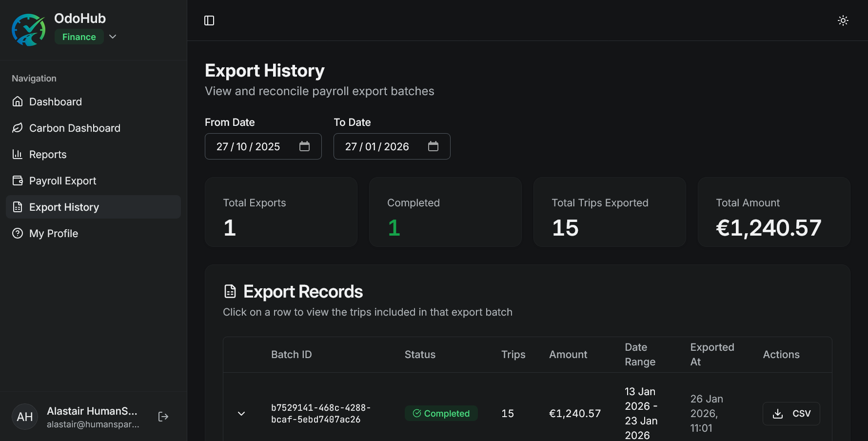The width and height of the screenshot is (868, 441).
Task: Click the My Profile question icon
Action: coord(18,233)
